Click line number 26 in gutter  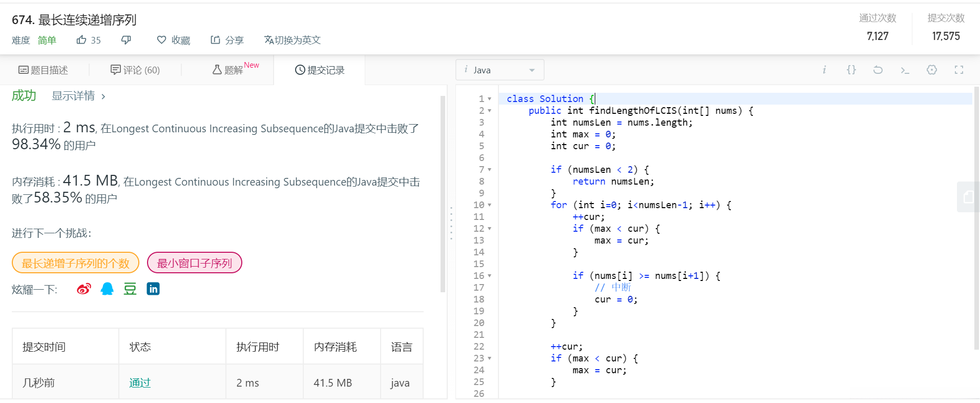click(x=479, y=394)
